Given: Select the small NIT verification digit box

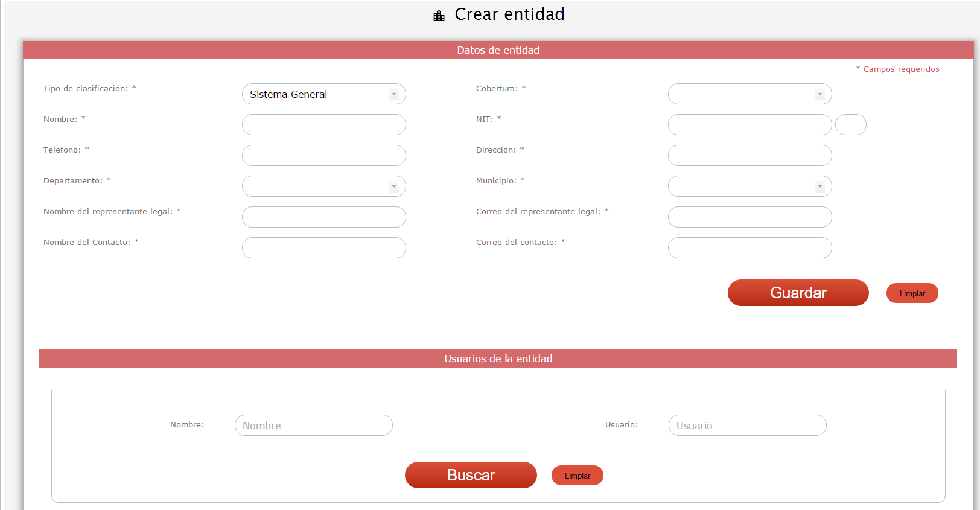Looking at the screenshot, I should tap(850, 125).
